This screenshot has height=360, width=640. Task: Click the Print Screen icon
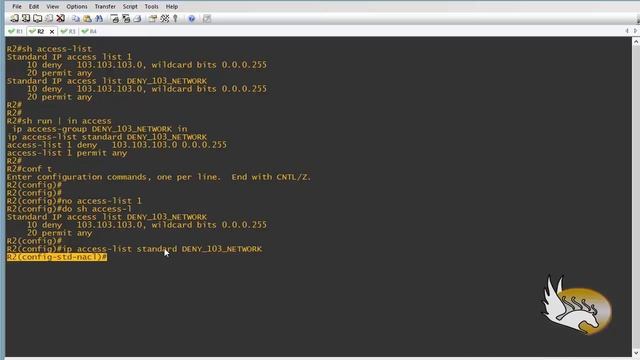[115, 18]
